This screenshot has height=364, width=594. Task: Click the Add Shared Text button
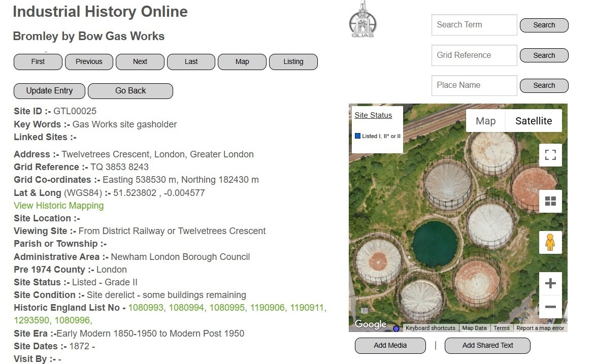487,345
